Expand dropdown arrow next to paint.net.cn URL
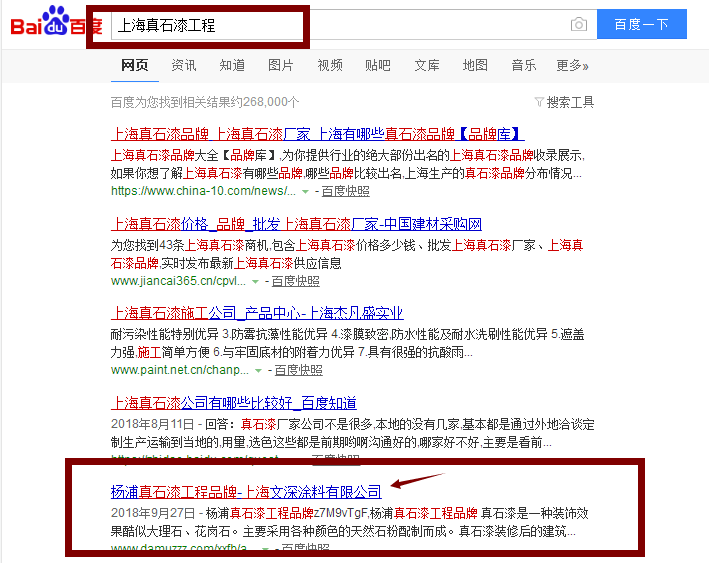The height and width of the screenshot is (563, 709). (x=258, y=371)
